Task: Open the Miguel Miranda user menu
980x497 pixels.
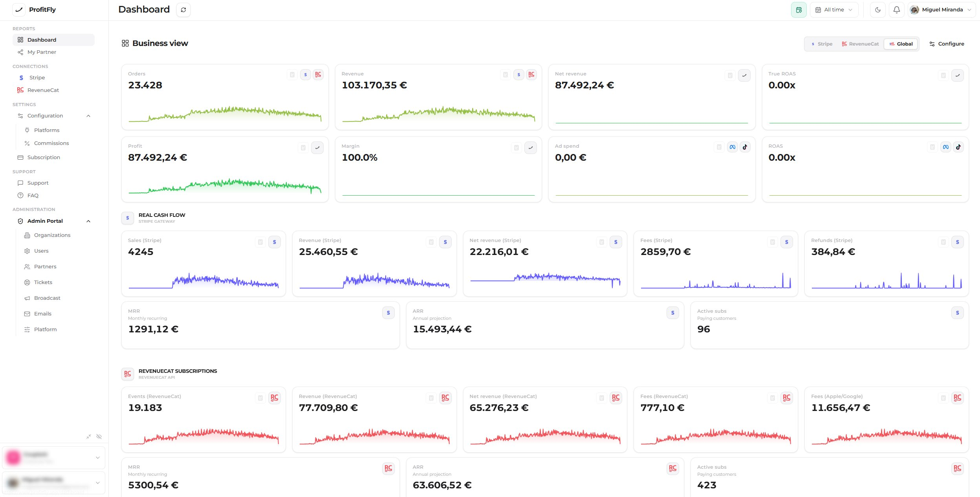Action: pyautogui.click(x=942, y=10)
